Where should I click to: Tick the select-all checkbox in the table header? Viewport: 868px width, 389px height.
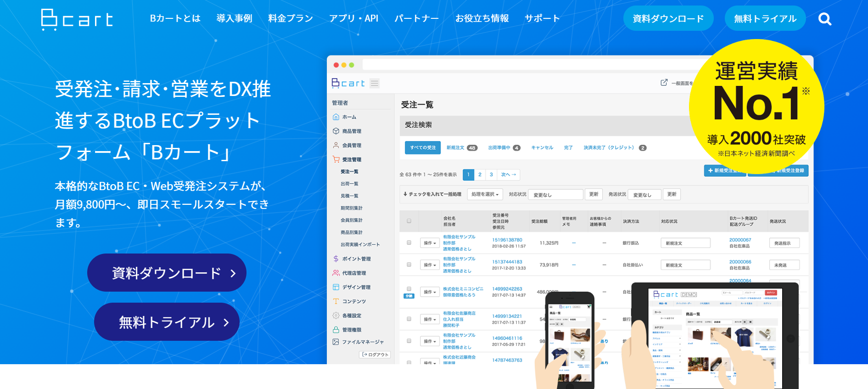pos(409,221)
